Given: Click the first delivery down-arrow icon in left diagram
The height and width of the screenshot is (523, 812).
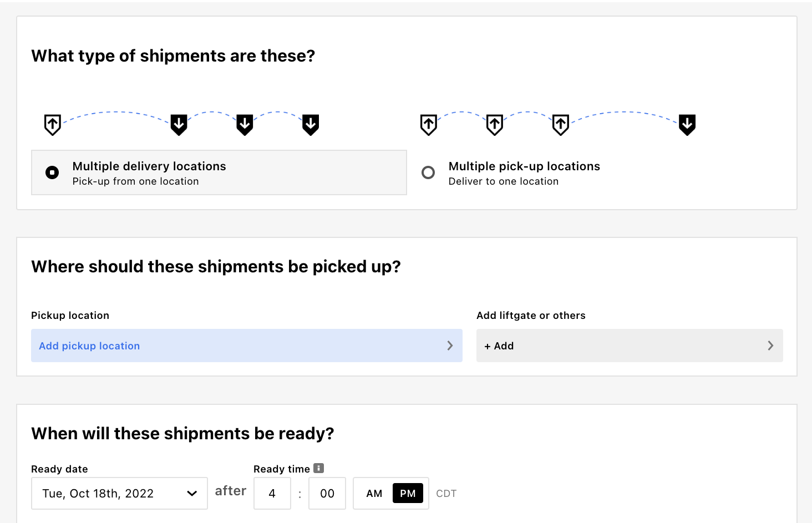Looking at the screenshot, I should tap(179, 125).
